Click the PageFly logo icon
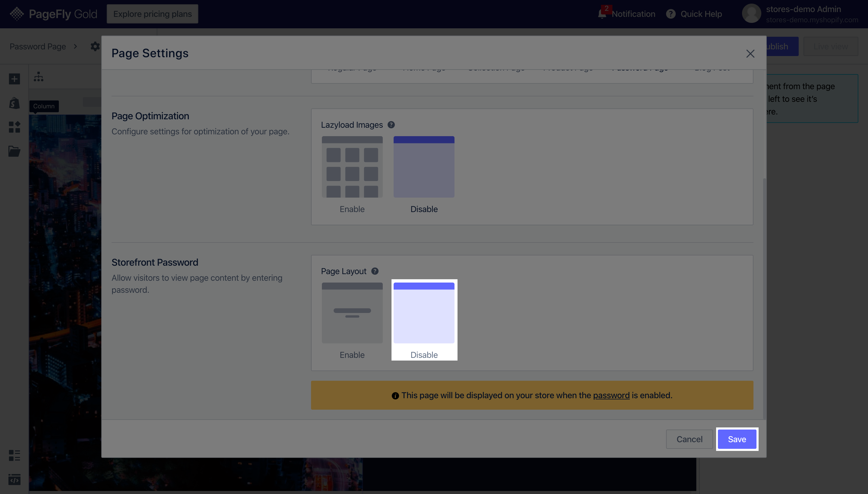 pos(17,14)
